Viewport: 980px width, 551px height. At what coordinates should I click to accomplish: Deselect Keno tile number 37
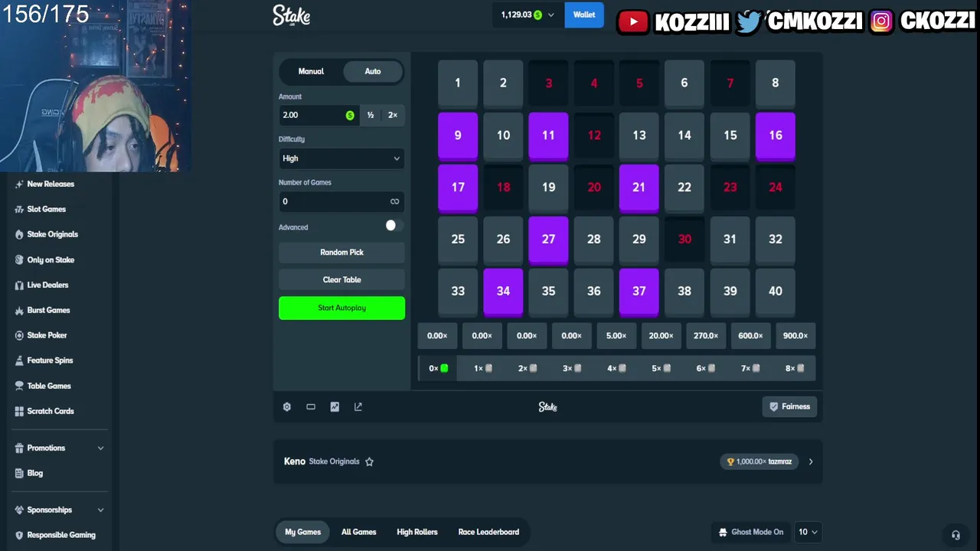tap(639, 292)
